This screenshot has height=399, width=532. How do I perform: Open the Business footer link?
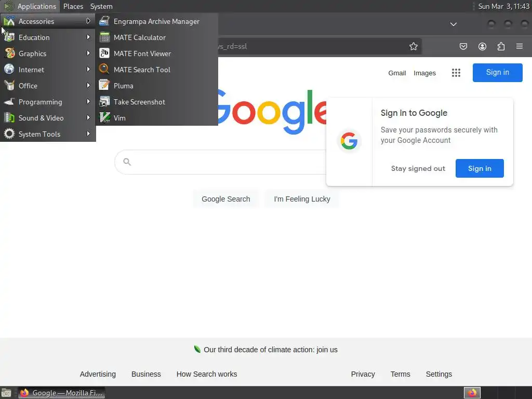(146, 374)
